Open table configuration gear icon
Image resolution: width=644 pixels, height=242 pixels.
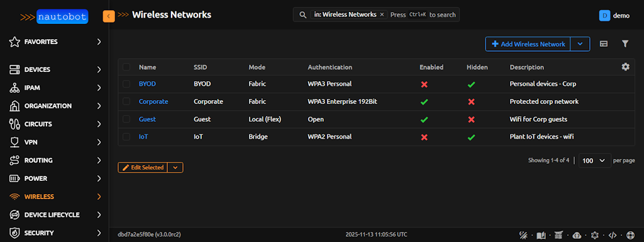pyautogui.click(x=625, y=67)
